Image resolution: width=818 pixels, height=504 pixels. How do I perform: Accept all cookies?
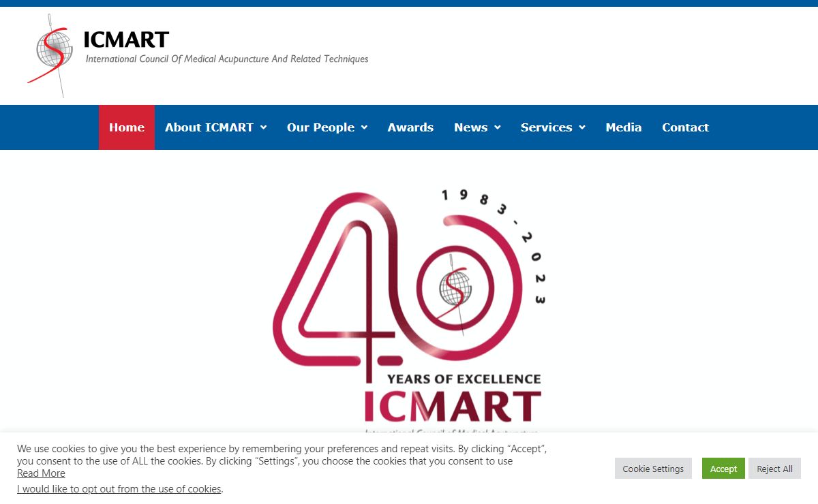[723, 469]
